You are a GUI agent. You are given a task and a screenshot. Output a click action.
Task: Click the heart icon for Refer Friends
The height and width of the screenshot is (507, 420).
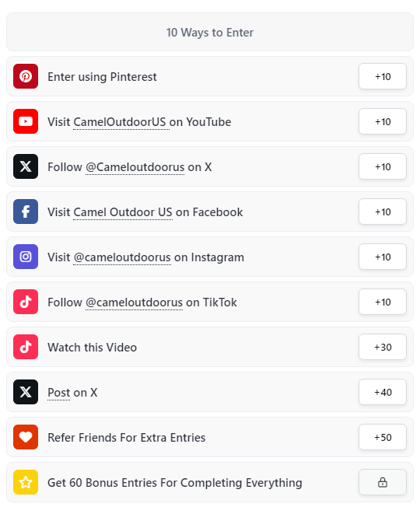click(x=26, y=437)
